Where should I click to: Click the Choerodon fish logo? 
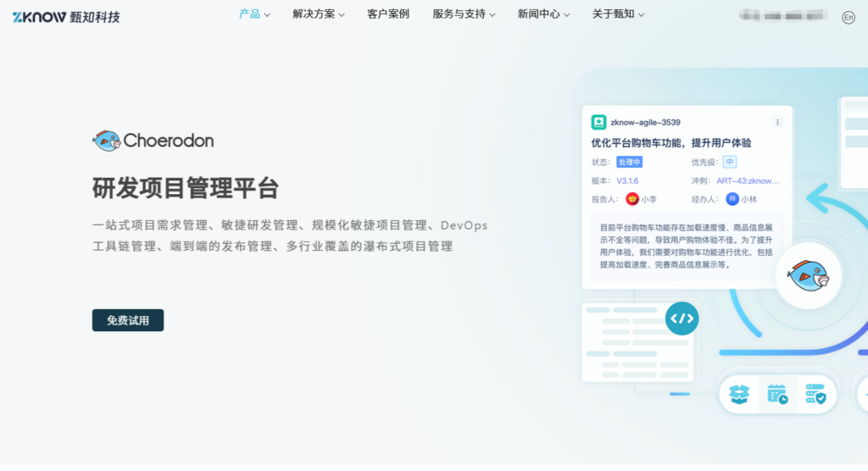106,141
